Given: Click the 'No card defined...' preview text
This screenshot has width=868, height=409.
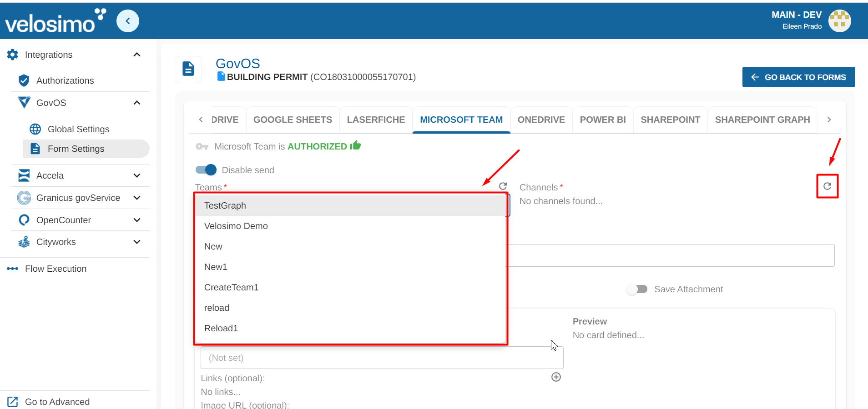Looking at the screenshot, I should (608, 335).
